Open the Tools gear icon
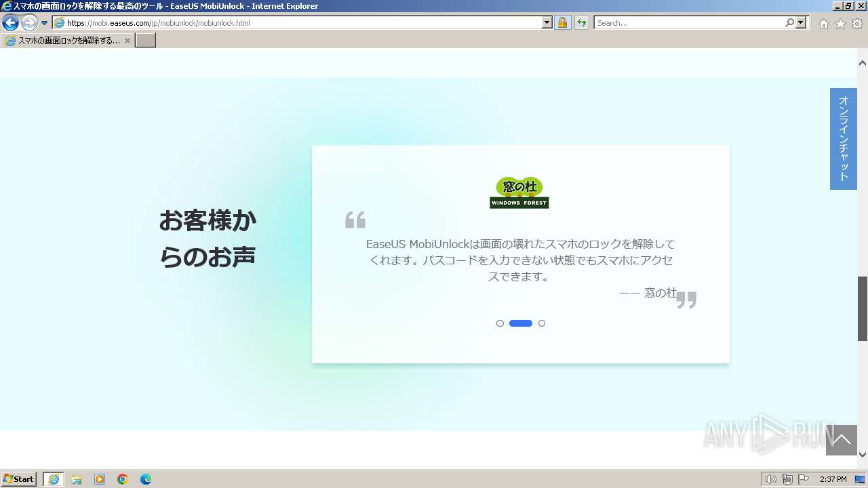 point(857,23)
